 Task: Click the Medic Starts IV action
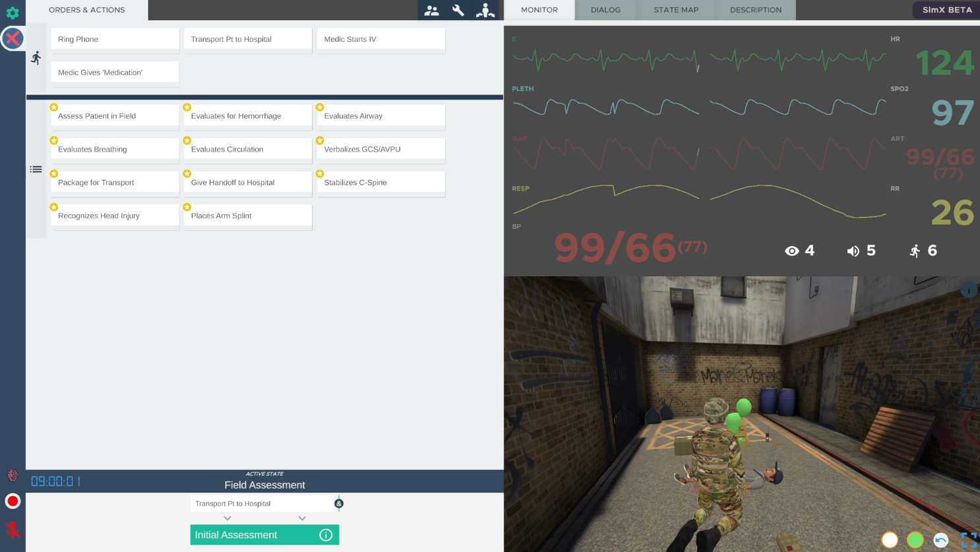click(381, 40)
